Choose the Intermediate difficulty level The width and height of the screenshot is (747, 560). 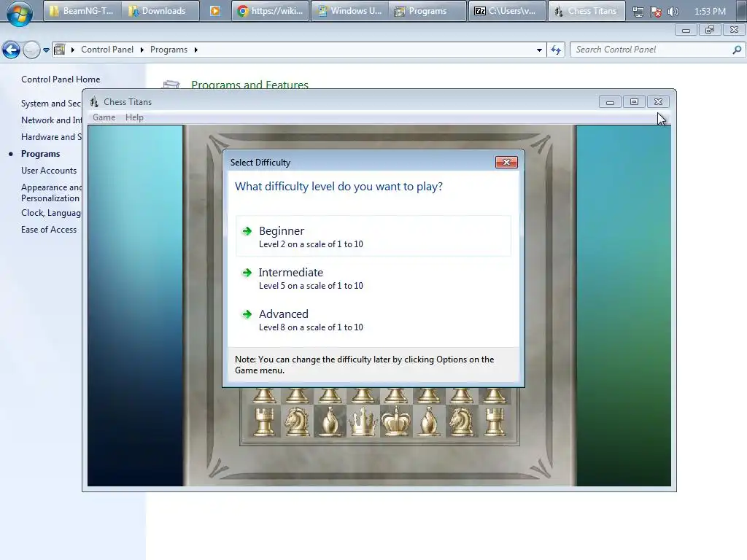coord(373,278)
